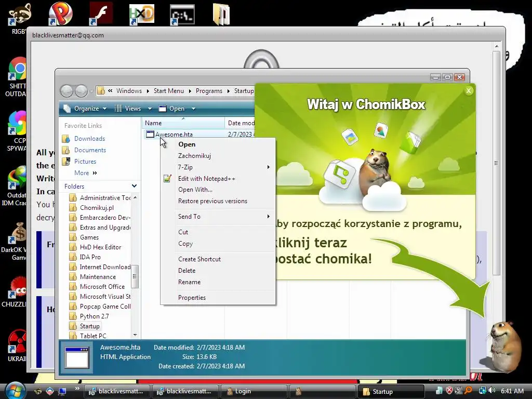Image resolution: width=532 pixels, height=399 pixels.
Task: Click the ChomikBox hamster mascot on desktop
Action: tap(504, 346)
